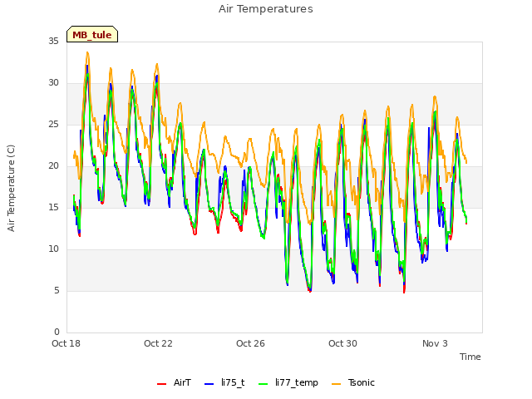Click the 5 y-axis tick label
The width and height of the screenshot is (532, 399).
57,290
